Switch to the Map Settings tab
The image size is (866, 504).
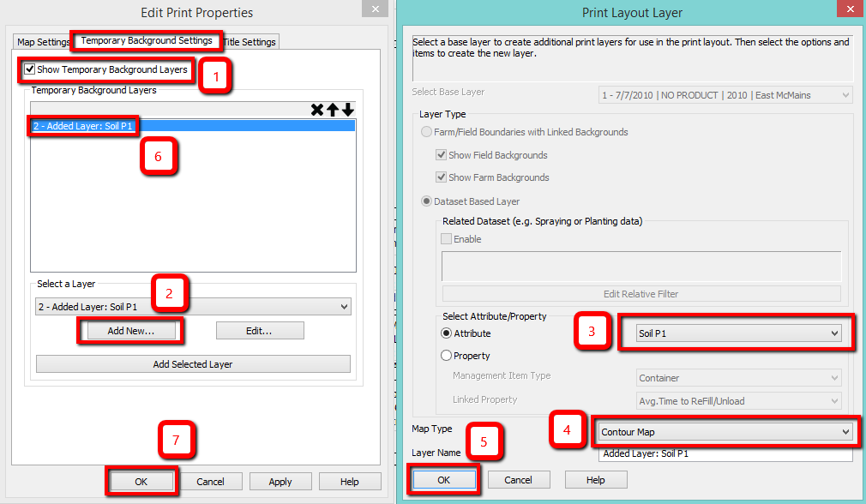coord(43,42)
